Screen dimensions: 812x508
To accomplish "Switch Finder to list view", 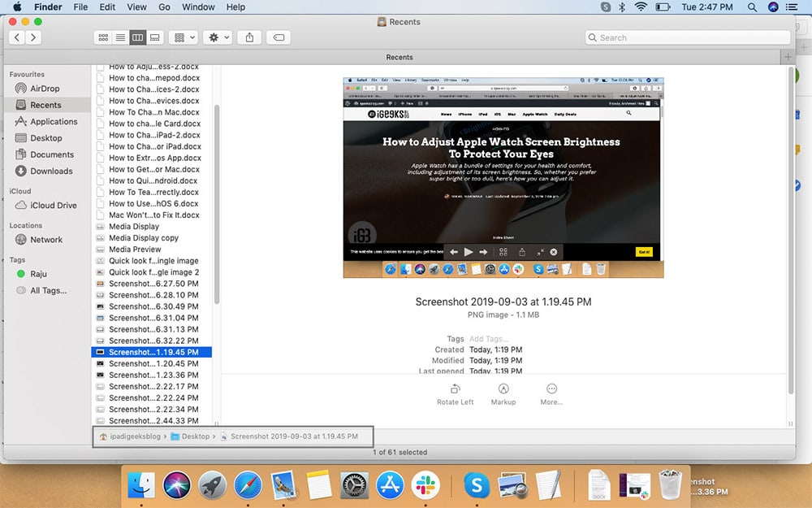I will click(x=119, y=37).
